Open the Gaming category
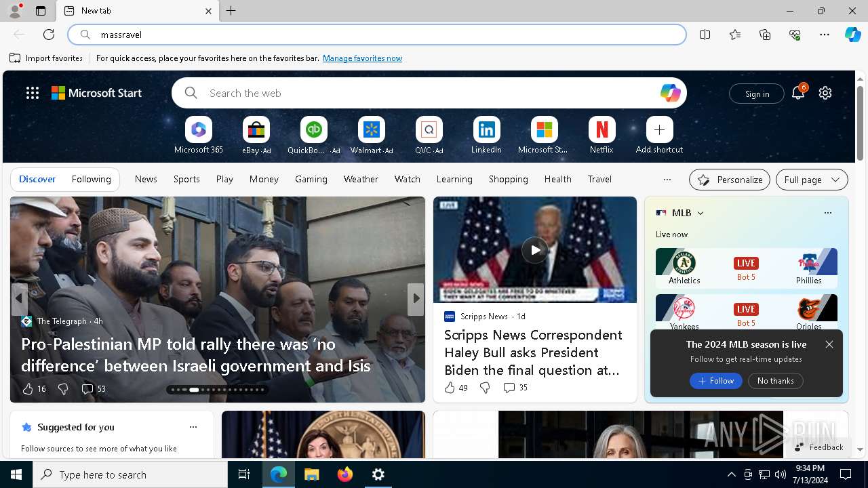The height and width of the screenshot is (488, 868). point(311,179)
